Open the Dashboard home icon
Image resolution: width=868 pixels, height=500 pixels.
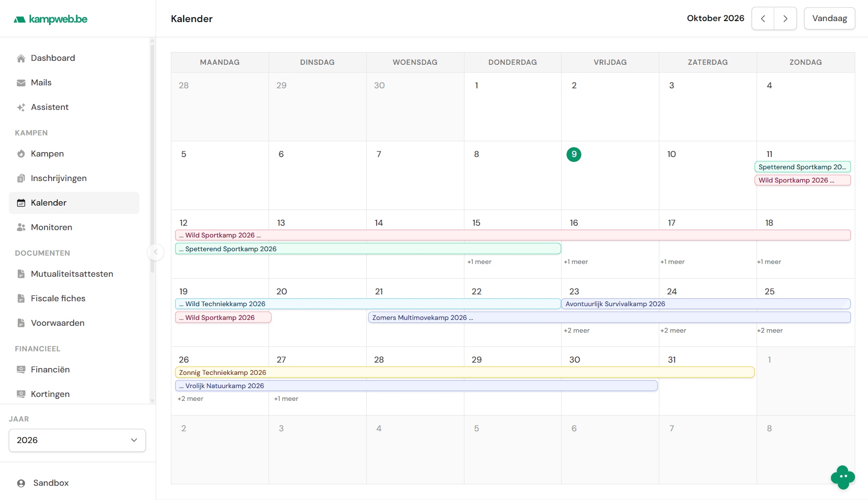click(x=21, y=58)
